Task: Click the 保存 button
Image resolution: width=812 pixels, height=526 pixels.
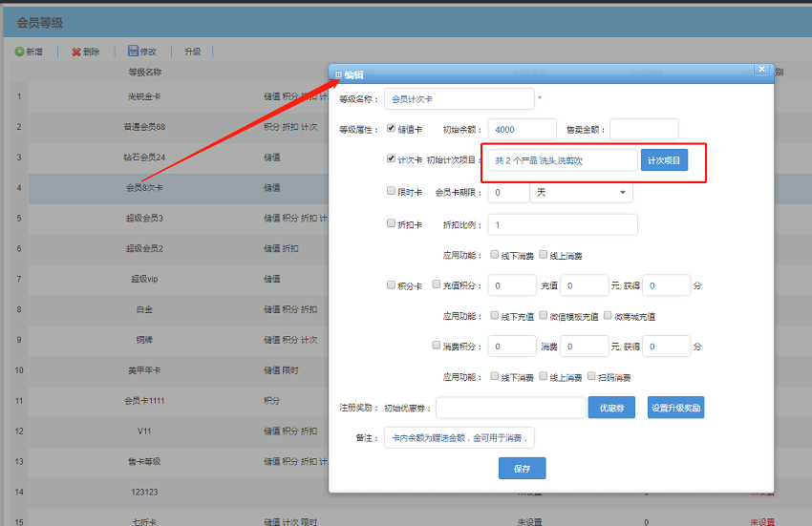Action: click(x=522, y=468)
